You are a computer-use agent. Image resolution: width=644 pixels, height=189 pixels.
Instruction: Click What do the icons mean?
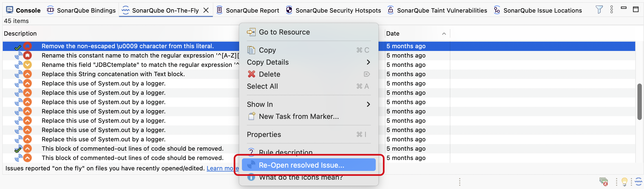coord(309,177)
